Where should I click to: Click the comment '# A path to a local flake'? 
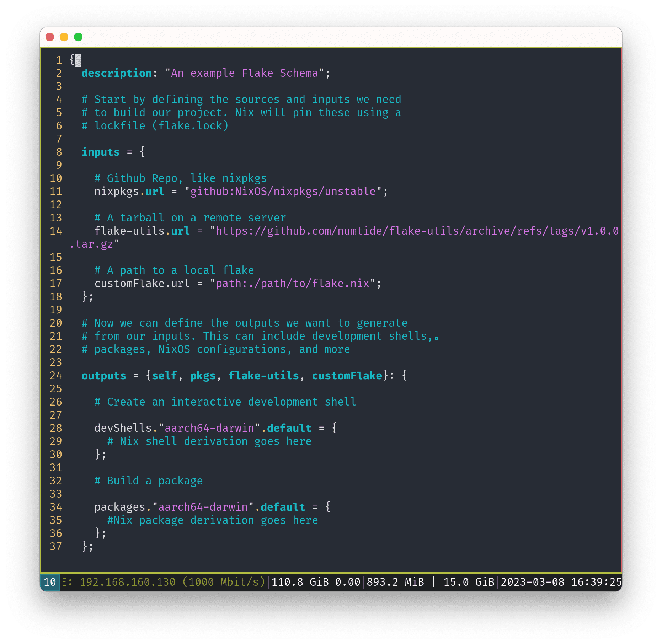pos(174,270)
